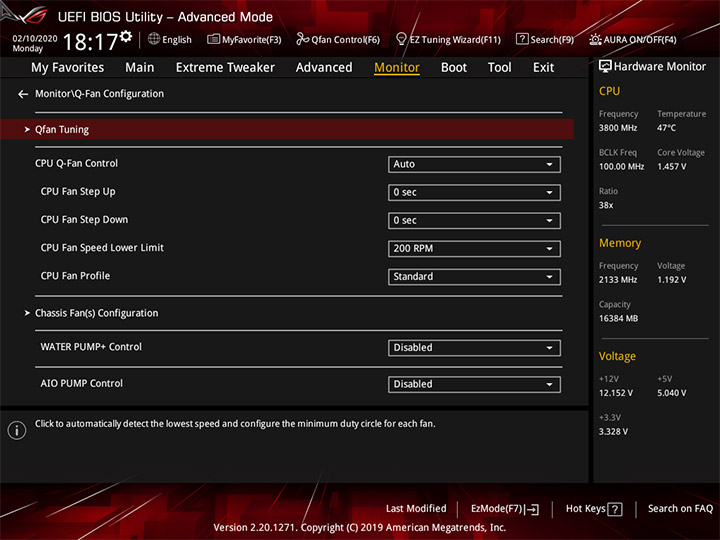Click Monitor\Q-Fan Configuration breadcrumb text
This screenshot has width=720, height=540.
(99, 94)
